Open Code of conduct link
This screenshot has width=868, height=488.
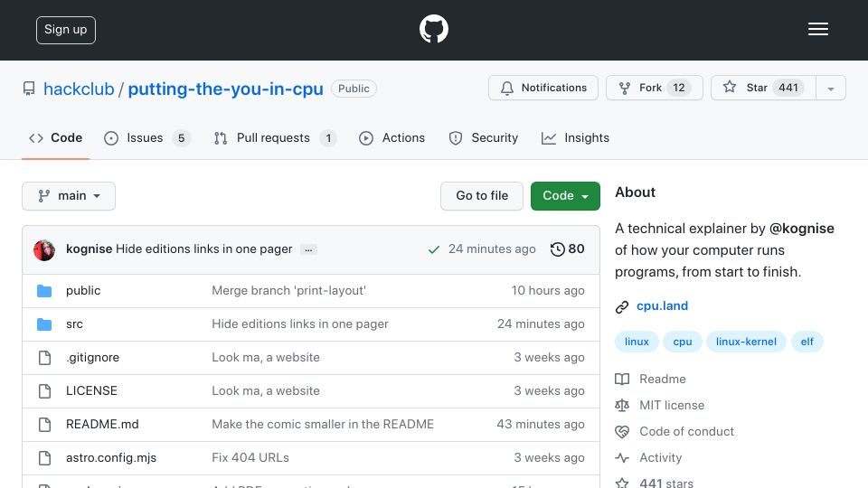pyautogui.click(x=686, y=432)
